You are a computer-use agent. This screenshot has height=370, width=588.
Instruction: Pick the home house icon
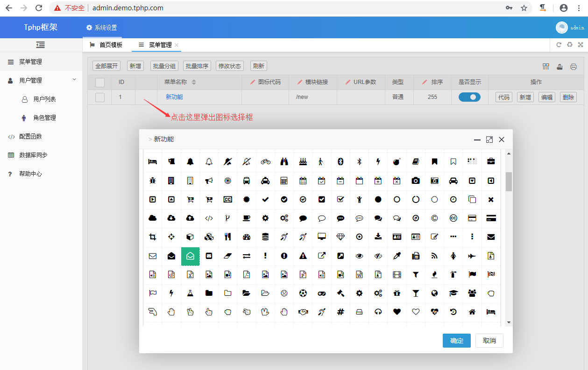point(472,312)
